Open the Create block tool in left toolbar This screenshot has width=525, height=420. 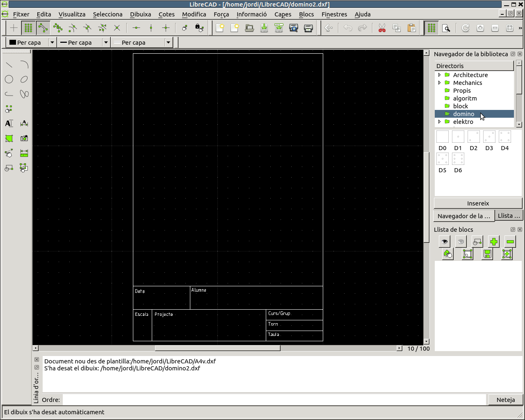9,168
